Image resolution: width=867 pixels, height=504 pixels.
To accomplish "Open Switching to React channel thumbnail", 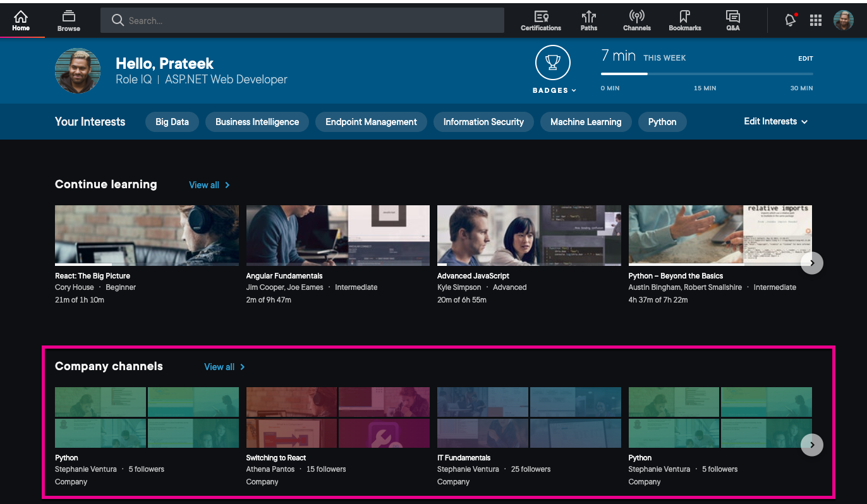I will (338, 417).
